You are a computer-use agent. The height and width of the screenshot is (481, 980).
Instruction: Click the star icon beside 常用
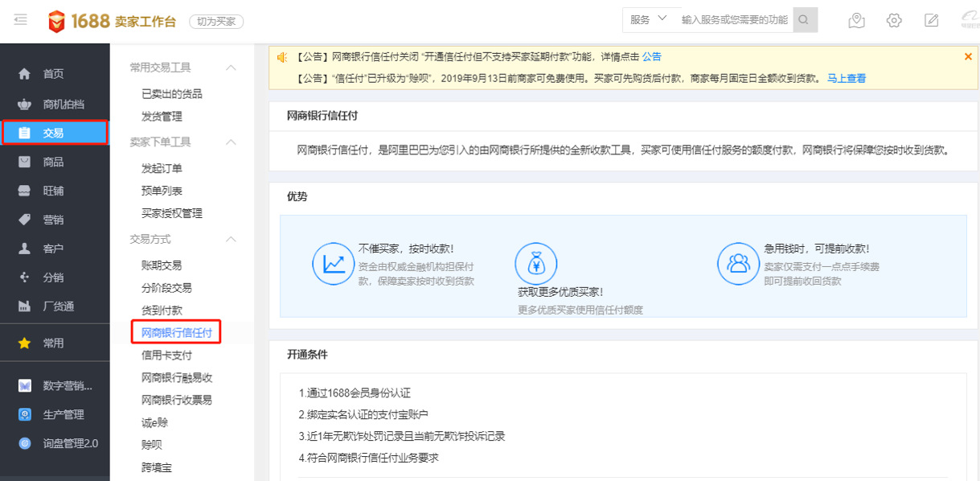tap(25, 343)
